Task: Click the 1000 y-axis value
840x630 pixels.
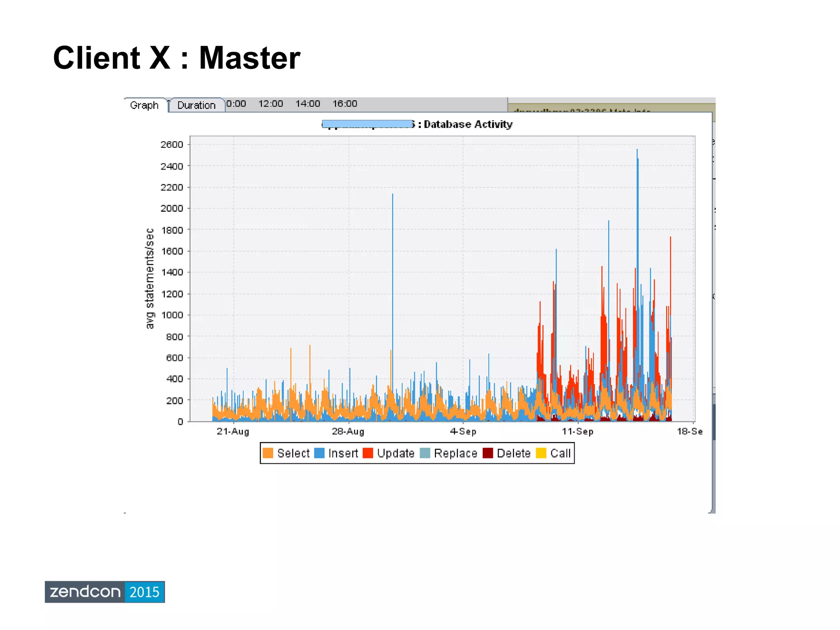Action: coord(172,315)
